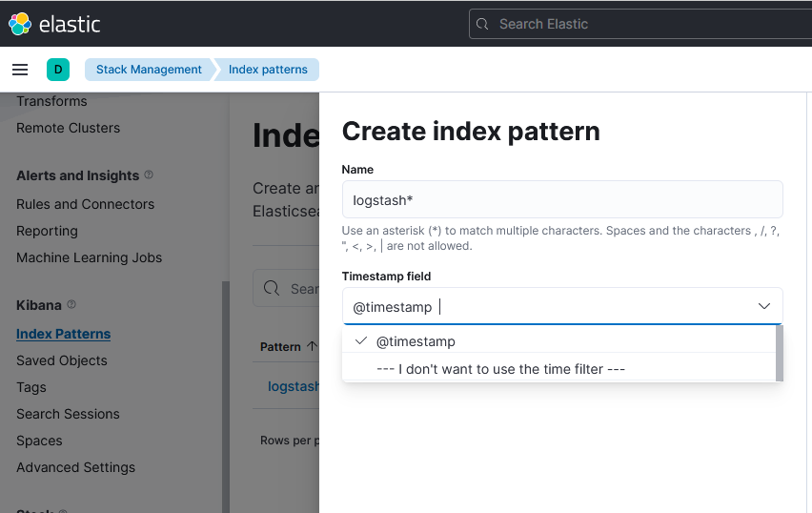Open Remote Clusters page
Image resolution: width=812 pixels, height=513 pixels.
coord(68,128)
